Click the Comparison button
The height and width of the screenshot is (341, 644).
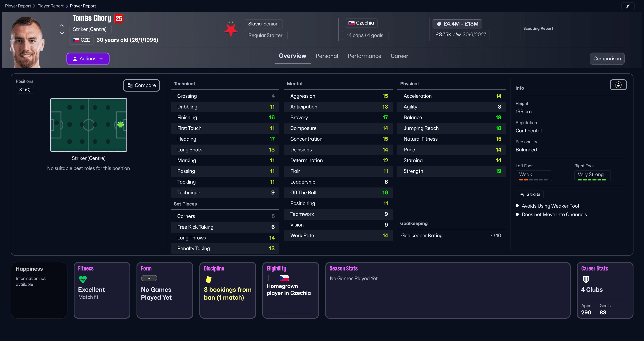point(607,58)
